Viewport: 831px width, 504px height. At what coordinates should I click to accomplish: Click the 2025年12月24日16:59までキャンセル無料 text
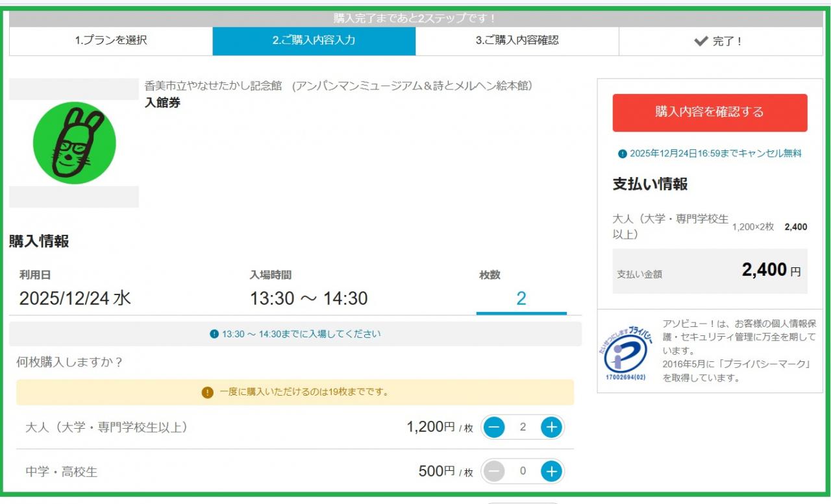point(715,154)
